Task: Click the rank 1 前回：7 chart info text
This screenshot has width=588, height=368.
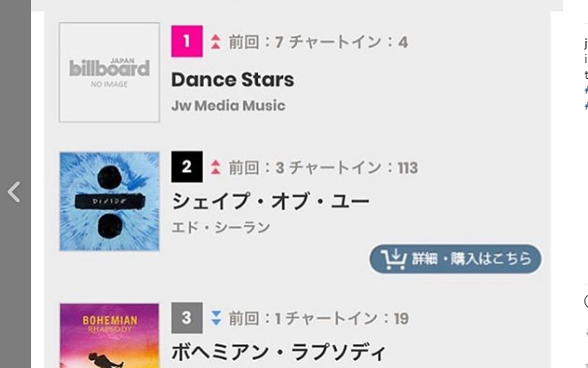Action: pyautogui.click(x=256, y=42)
